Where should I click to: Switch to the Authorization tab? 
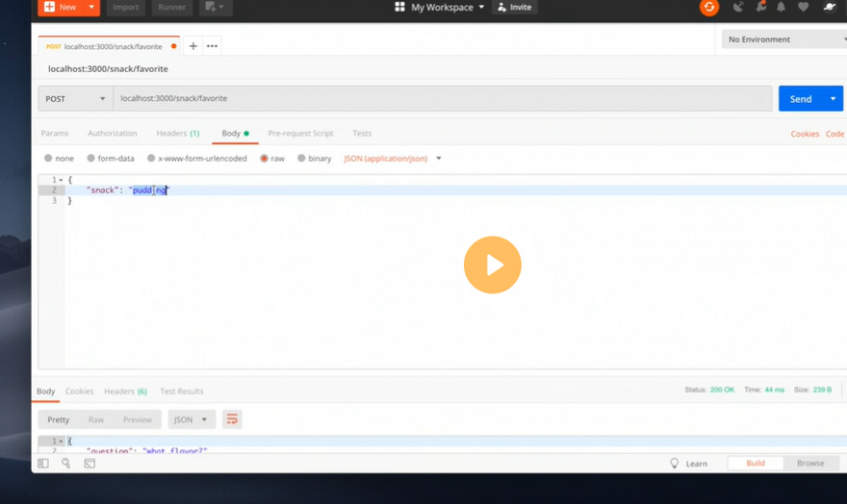112,134
